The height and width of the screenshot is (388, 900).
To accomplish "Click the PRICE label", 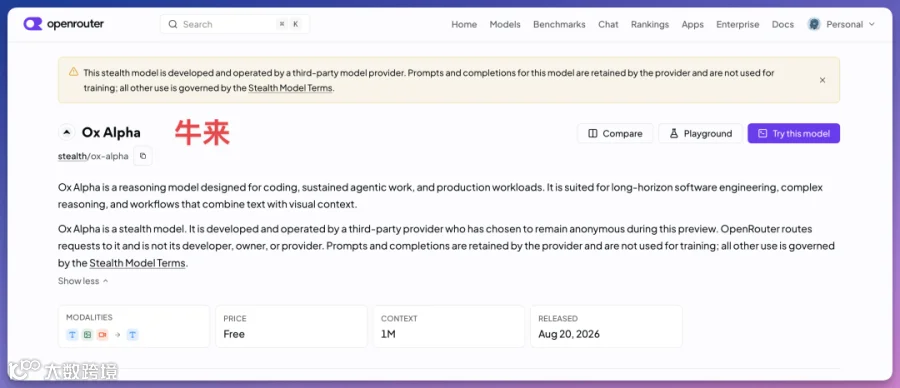I will point(234,318).
